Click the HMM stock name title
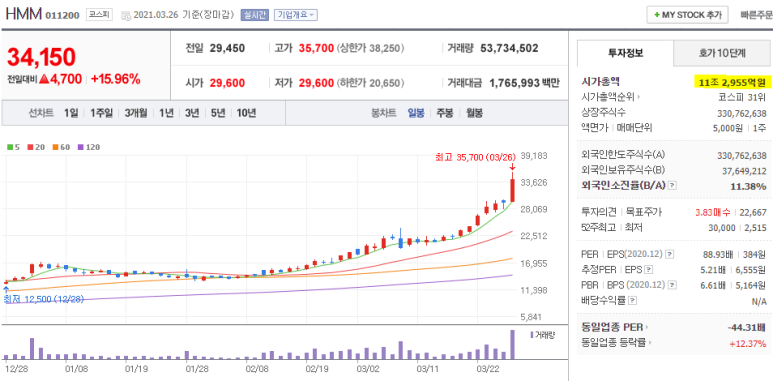The height and width of the screenshot is (381, 773). 23,14
